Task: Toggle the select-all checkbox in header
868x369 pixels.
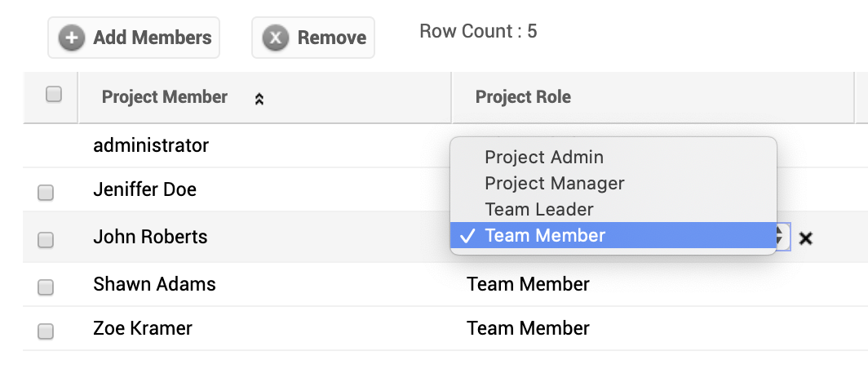Action: click(54, 95)
